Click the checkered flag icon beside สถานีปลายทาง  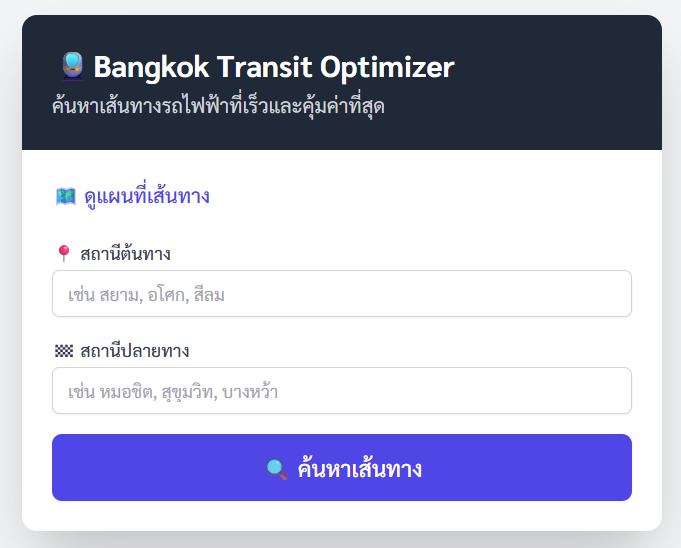64,351
